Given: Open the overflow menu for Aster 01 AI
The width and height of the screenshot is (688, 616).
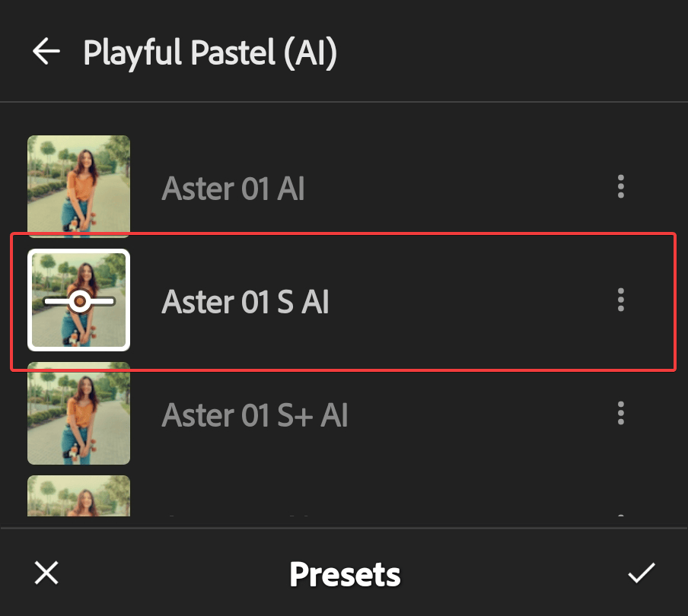Looking at the screenshot, I should click(620, 187).
